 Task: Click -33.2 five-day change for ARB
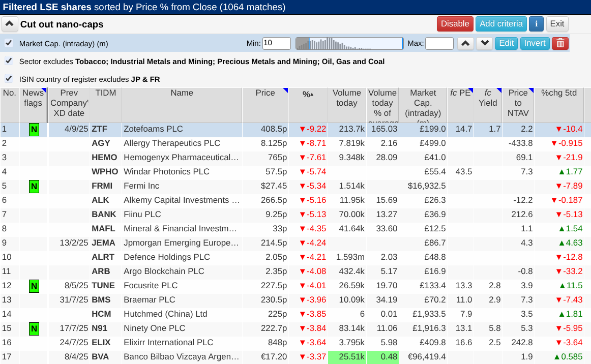[569, 271]
